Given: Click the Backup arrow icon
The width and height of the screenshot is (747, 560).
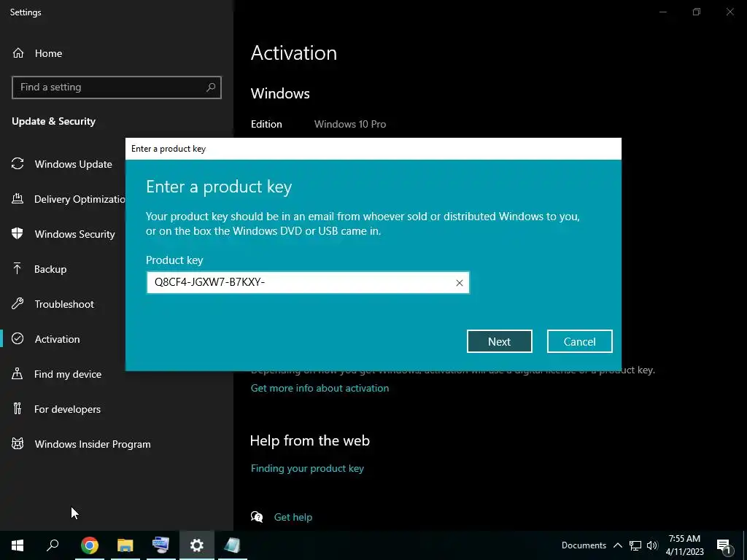Looking at the screenshot, I should coord(18,268).
